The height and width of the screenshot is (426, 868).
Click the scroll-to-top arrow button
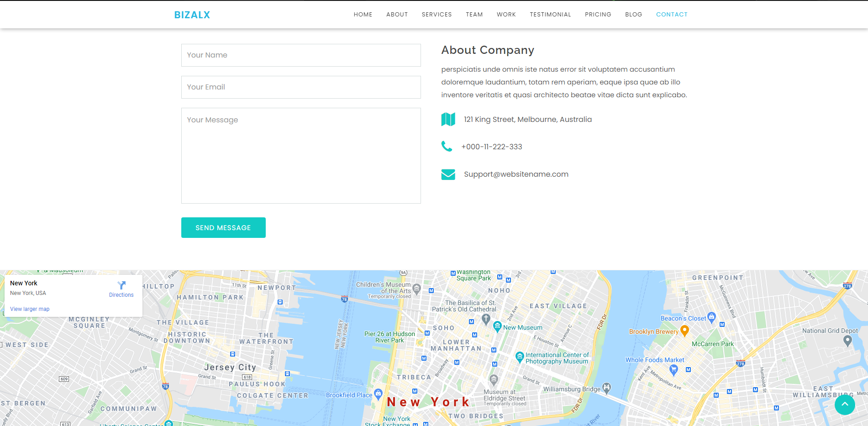(845, 405)
